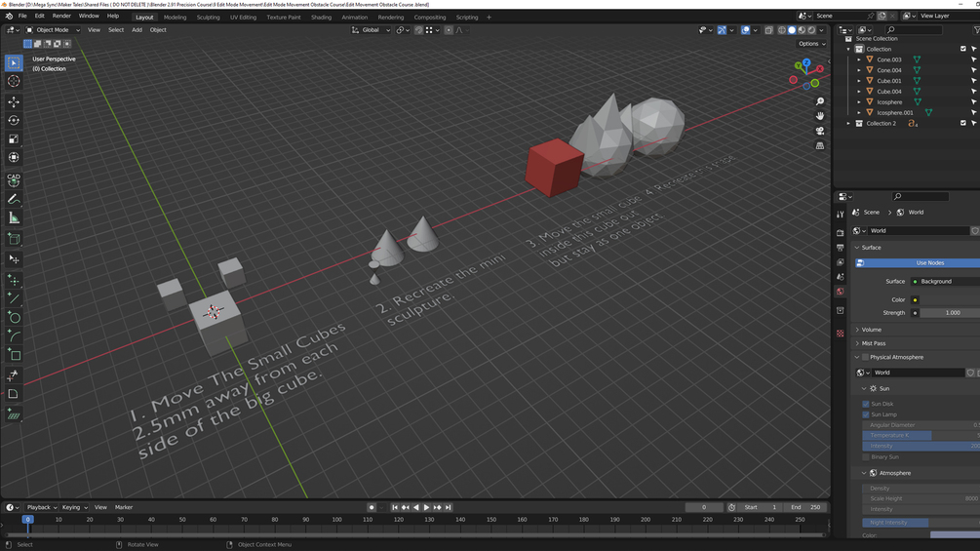Select the Add Cube tool
The image size is (980, 551).
(x=14, y=239)
